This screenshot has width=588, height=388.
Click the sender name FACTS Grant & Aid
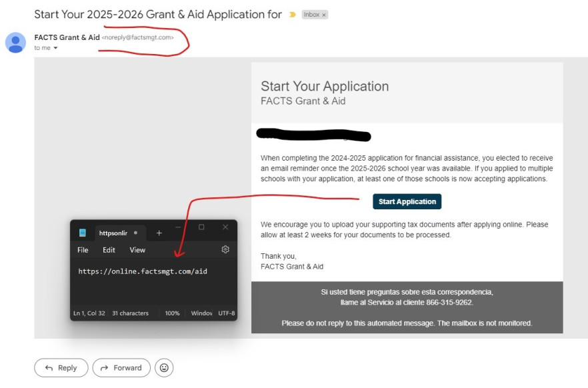[67, 37]
